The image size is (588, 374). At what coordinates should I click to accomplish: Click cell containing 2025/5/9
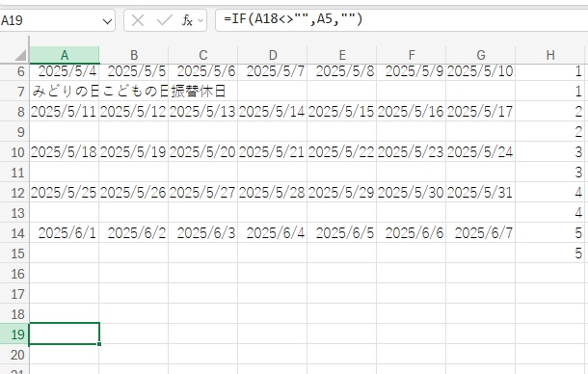[x=412, y=71]
